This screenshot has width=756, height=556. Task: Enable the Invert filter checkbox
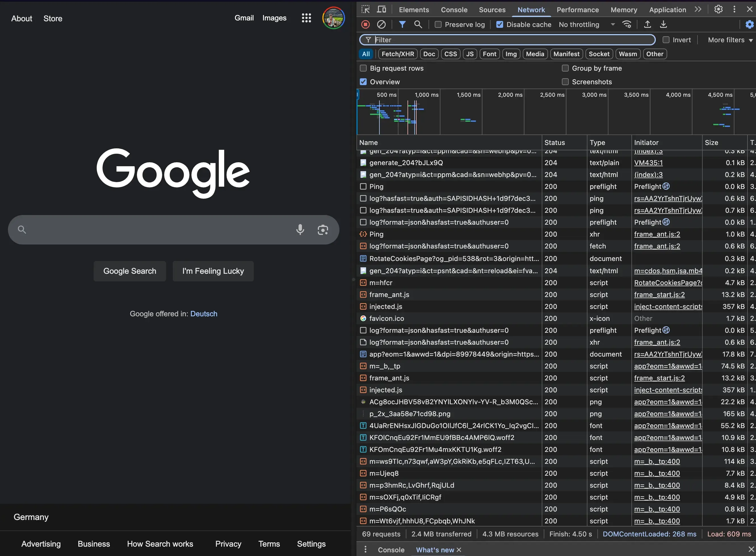[666, 40]
